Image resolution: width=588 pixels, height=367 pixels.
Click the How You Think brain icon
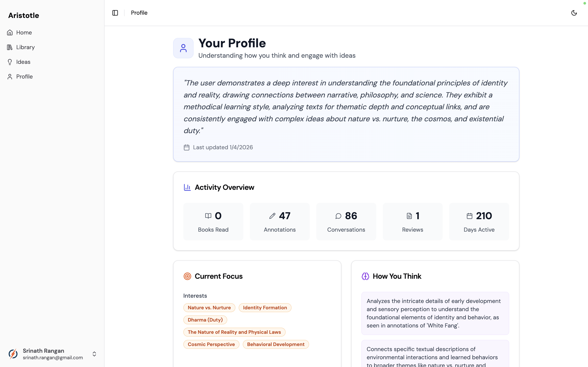pos(365,276)
